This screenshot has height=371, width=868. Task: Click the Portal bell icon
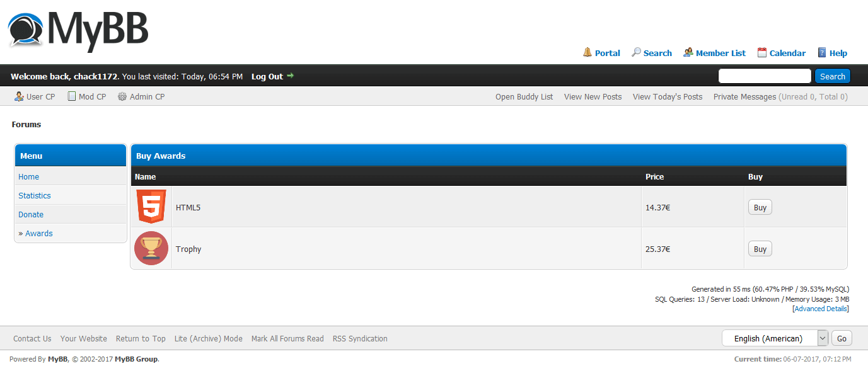[x=587, y=52]
